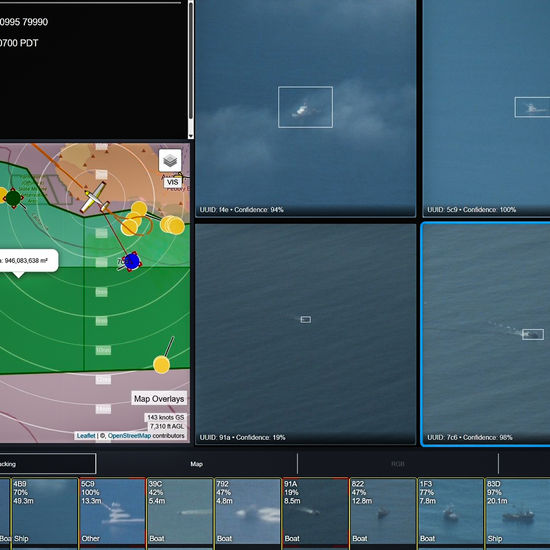
Task: Click the down arrow of the info panel scrollbar
Action: (x=190, y=136)
